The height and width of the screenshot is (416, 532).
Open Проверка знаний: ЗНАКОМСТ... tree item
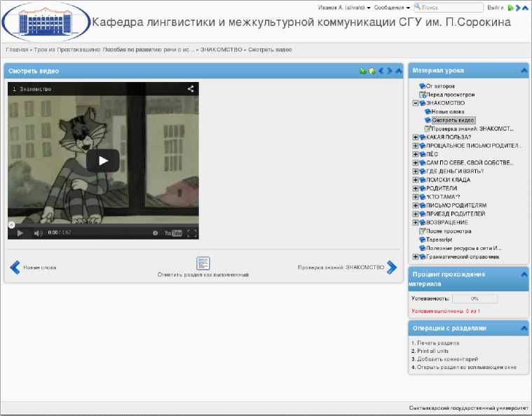472,129
